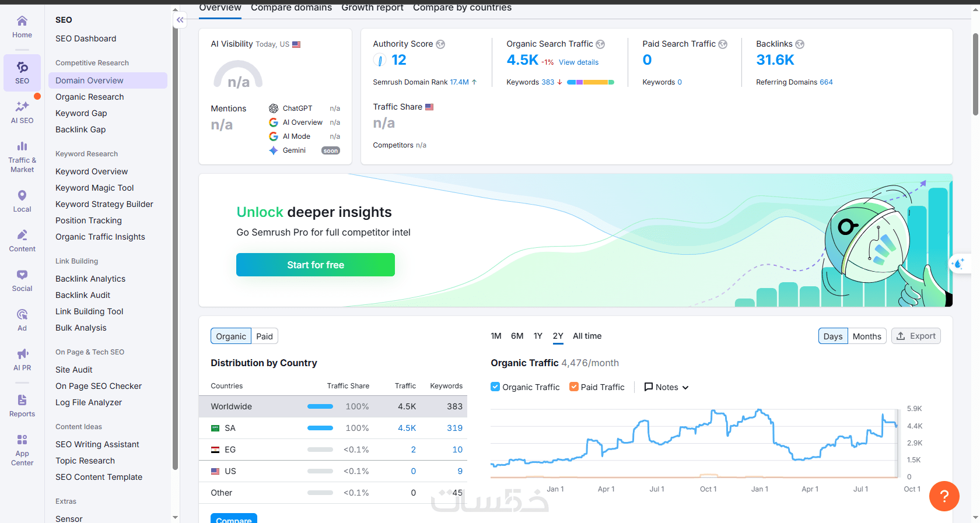Open the Social sidebar icon
Screen dimensions: 980x523
click(x=22, y=280)
